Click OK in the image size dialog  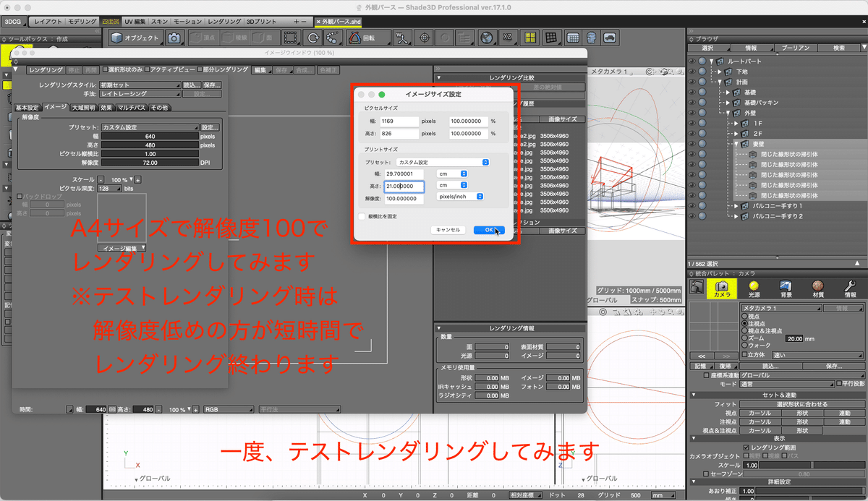tap(489, 230)
